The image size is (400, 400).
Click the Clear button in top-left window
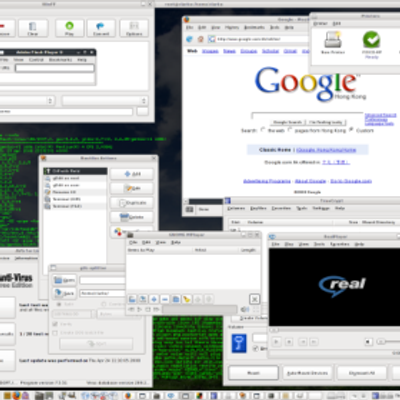(33, 28)
